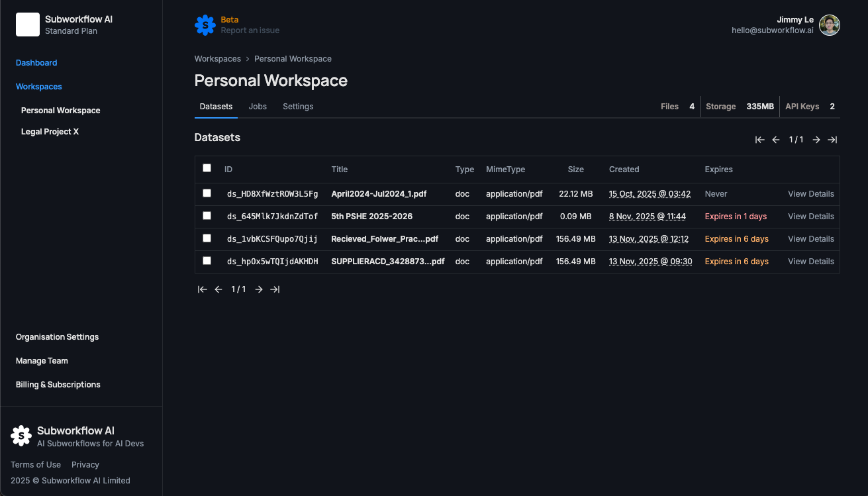Open the Terms of Use page
The height and width of the screenshot is (496, 868).
tap(35, 464)
